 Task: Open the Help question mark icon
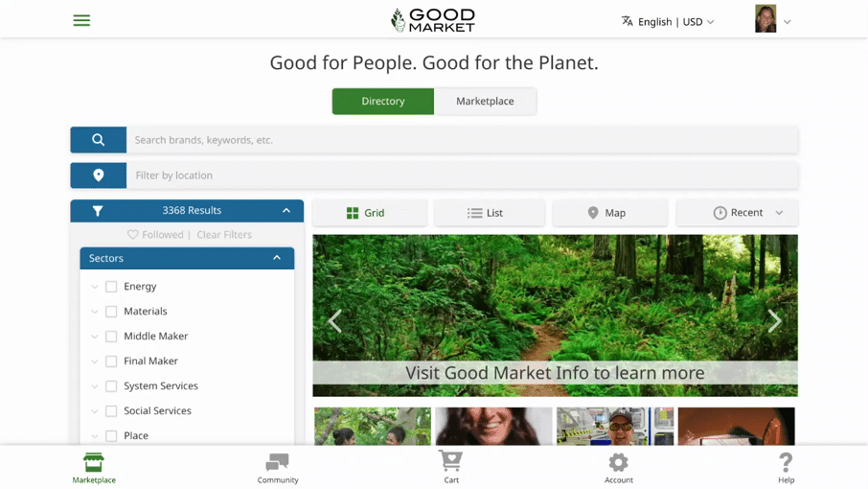click(786, 462)
